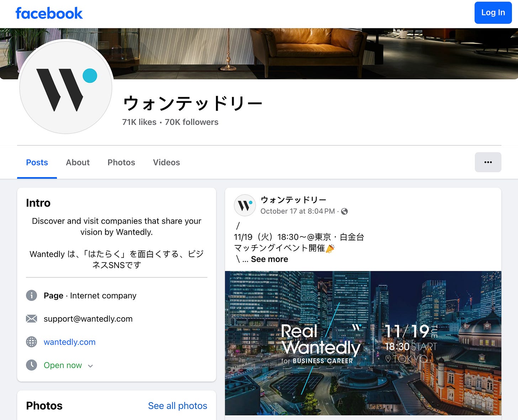The image size is (518, 420).
Task: Open the Wantedly page profile picture
Action: pyautogui.click(x=66, y=87)
